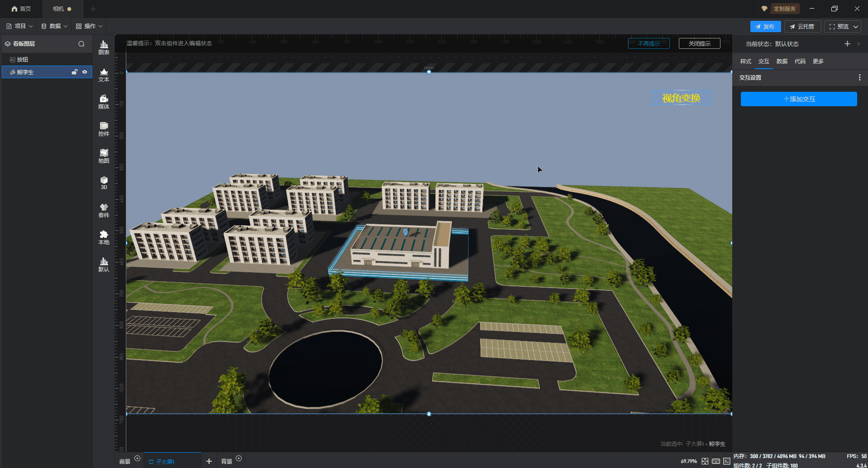Open the 套件 kit components panel
The height and width of the screenshot is (468, 868).
[104, 210]
